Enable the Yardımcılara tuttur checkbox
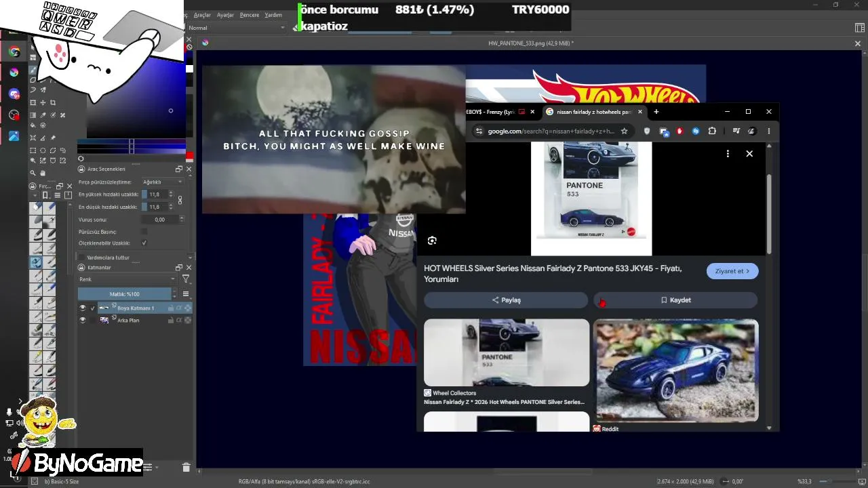The image size is (868, 488). (82, 258)
